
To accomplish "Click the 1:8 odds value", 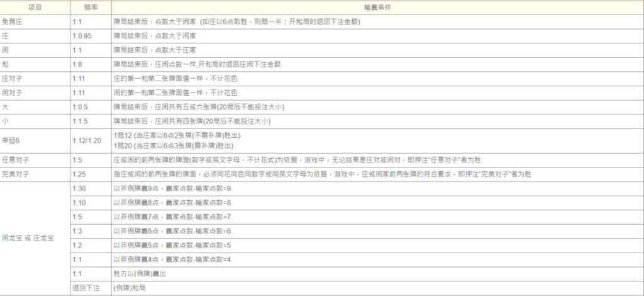I will click(78, 64).
